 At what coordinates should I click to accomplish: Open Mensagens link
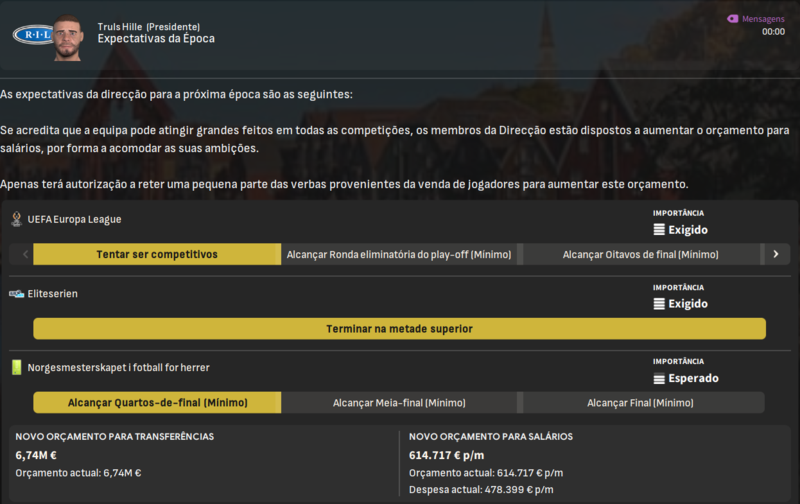tap(763, 19)
